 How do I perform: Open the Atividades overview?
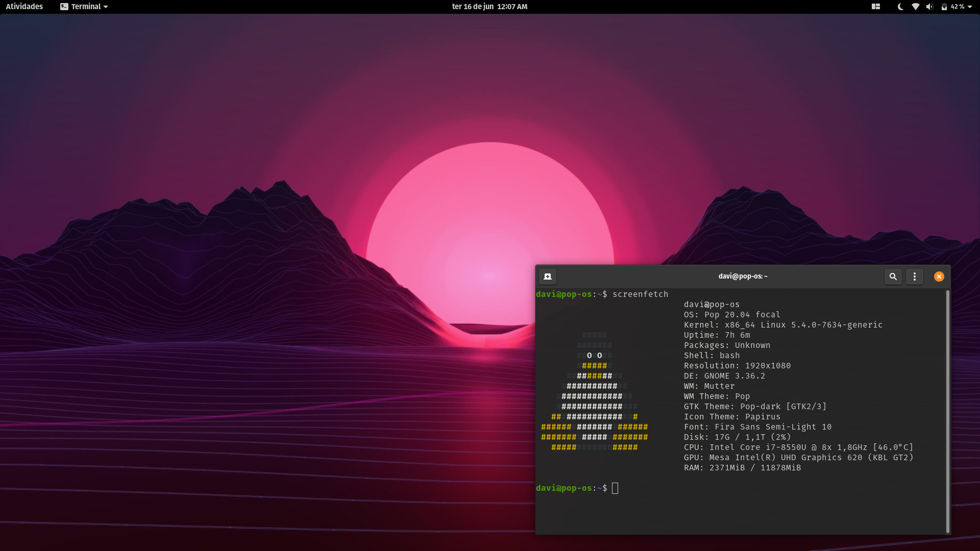(24, 7)
